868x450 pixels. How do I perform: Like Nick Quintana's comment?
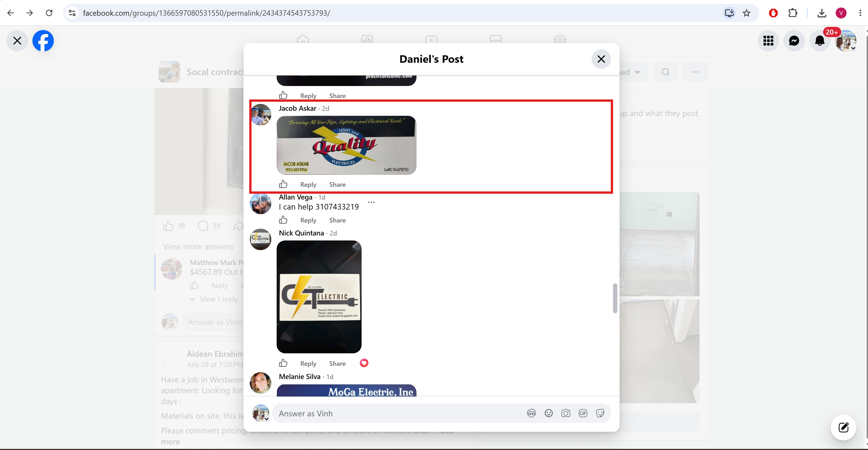coord(283,363)
